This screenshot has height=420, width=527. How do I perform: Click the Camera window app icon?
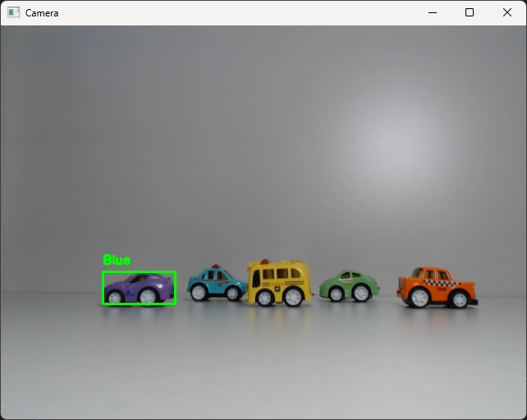(x=13, y=13)
